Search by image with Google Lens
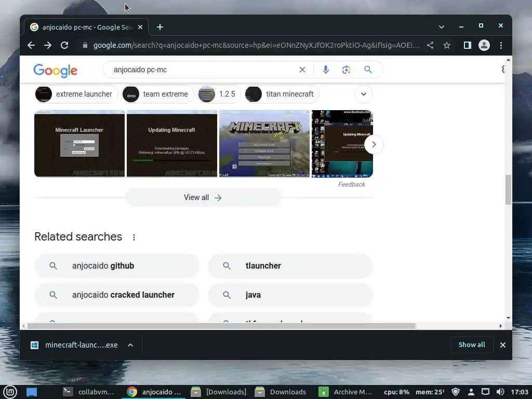This screenshot has height=399, width=532. (x=346, y=70)
